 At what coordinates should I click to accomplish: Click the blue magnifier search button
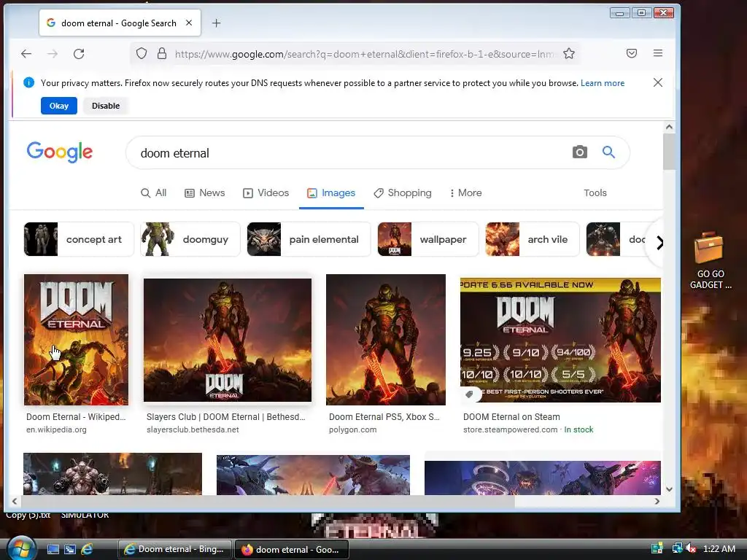coord(608,152)
